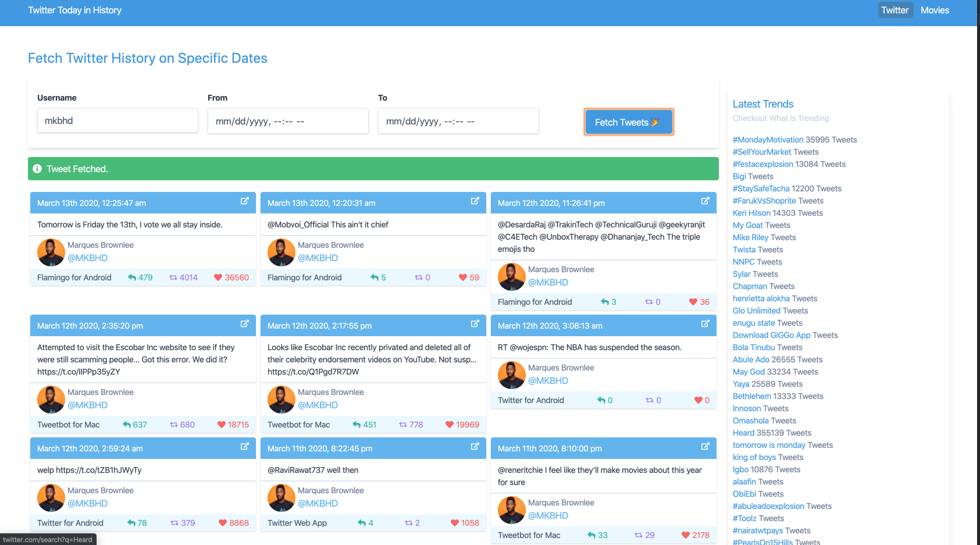Open the To date-time picker
This screenshot has width=980, height=545.
(x=458, y=121)
